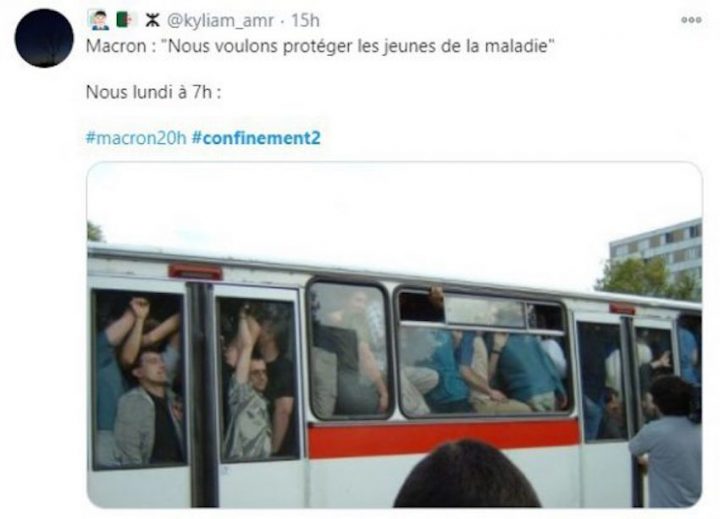Click the Amazigh symbol in display name
Viewport: 720px width, 519px height.
click(x=152, y=20)
